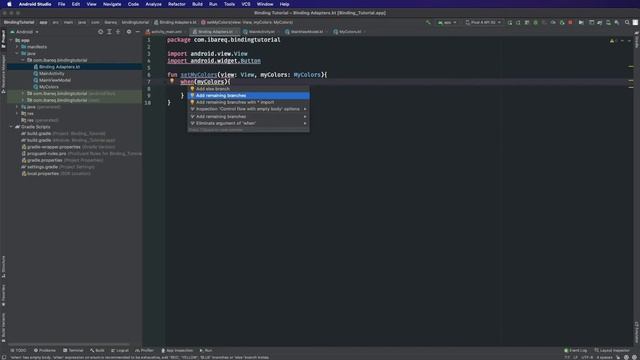Open the Logcat tool window
This screenshot has height=360, width=640.
[x=120, y=350]
